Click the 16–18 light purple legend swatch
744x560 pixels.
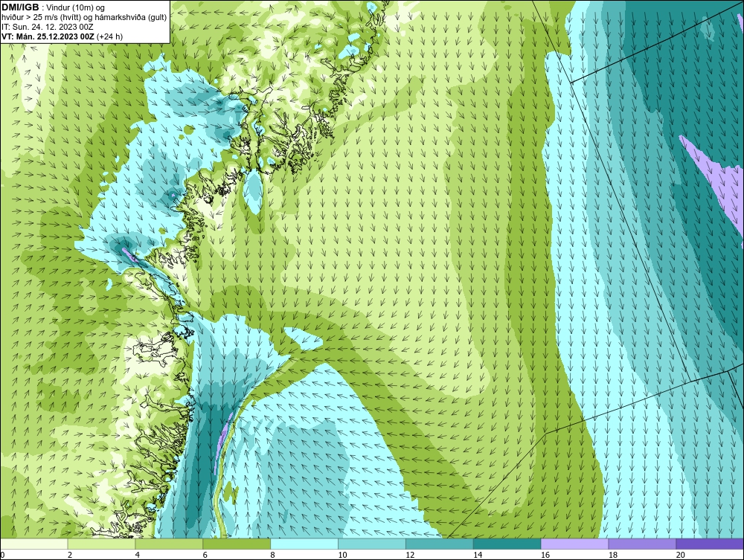point(574,544)
